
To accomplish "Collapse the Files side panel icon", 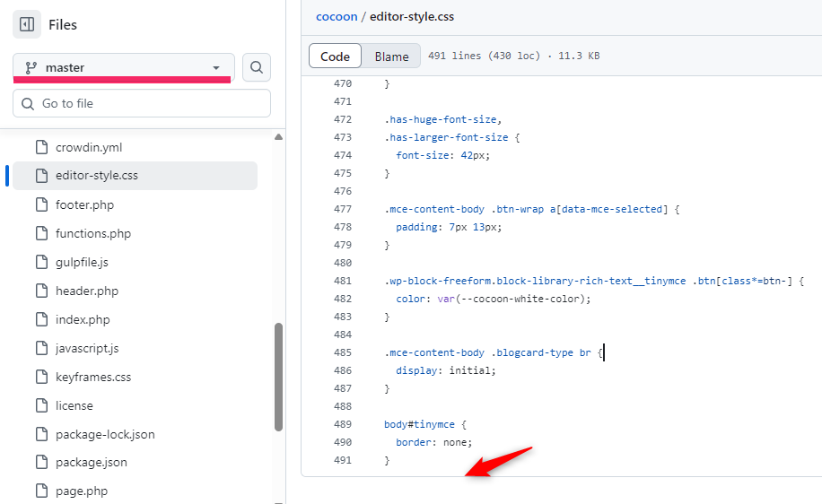I will pyautogui.click(x=27, y=24).
